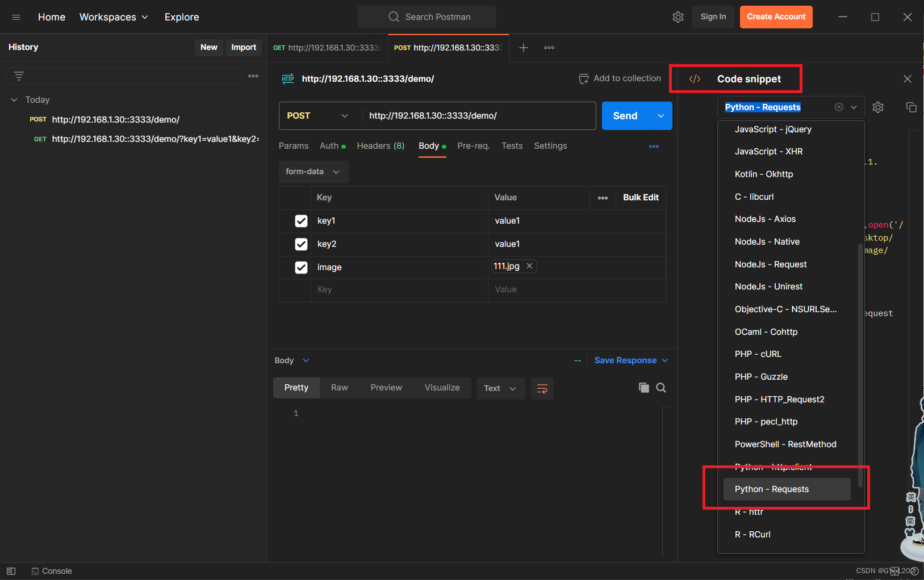The height and width of the screenshot is (580, 924).
Task: Switch to the Headers (8) tab
Action: click(x=381, y=146)
